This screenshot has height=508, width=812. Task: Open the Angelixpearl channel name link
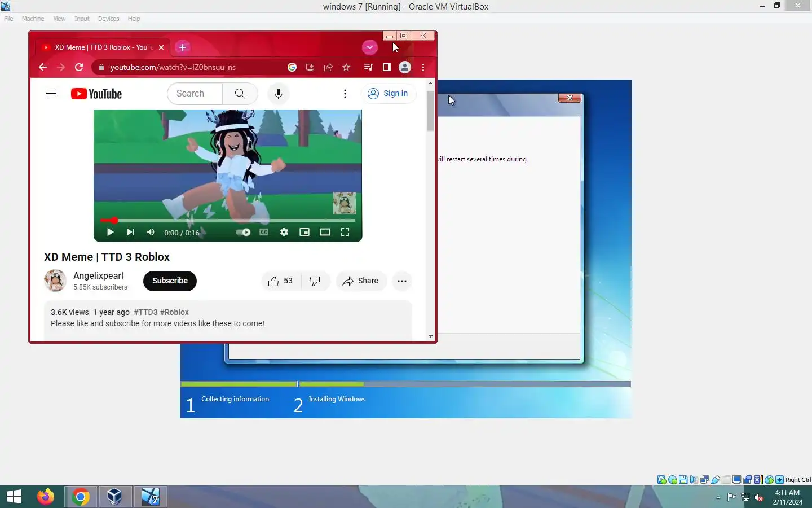pos(98,275)
